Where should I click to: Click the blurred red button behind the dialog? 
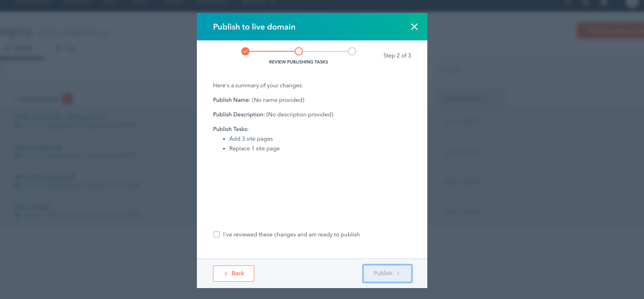[610, 31]
